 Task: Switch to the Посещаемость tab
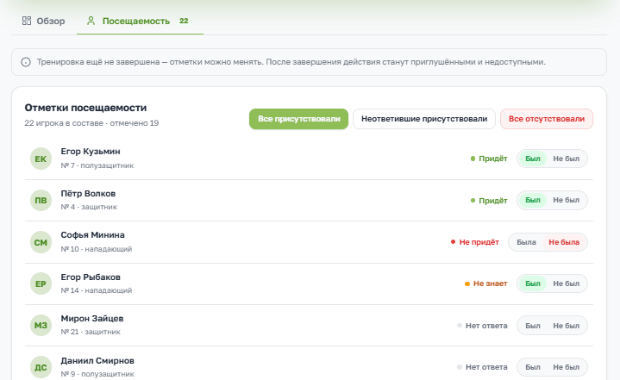(140, 21)
